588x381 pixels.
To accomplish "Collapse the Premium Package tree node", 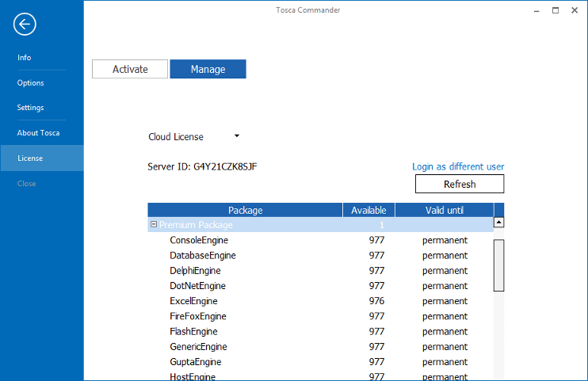I will click(153, 225).
